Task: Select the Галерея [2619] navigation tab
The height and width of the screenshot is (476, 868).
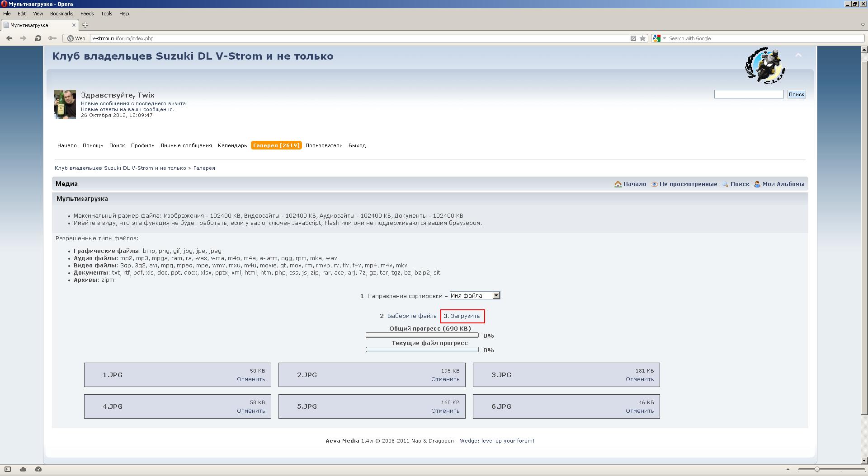Action: (276, 145)
